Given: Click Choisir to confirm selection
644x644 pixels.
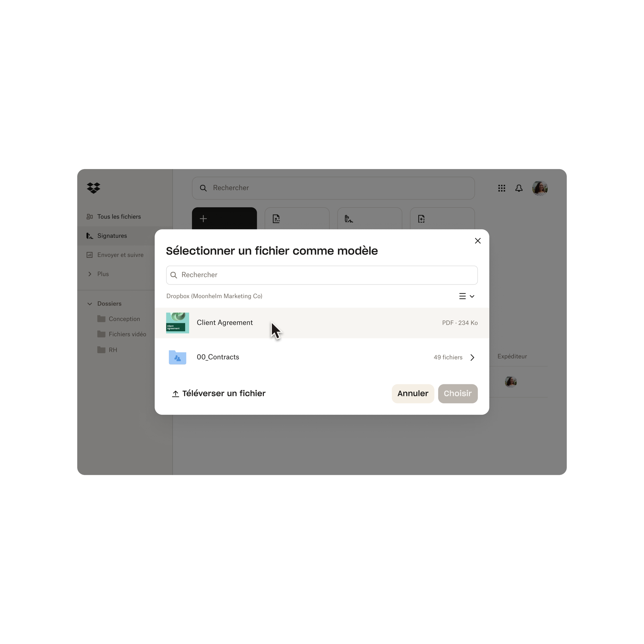Looking at the screenshot, I should [x=458, y=393].
